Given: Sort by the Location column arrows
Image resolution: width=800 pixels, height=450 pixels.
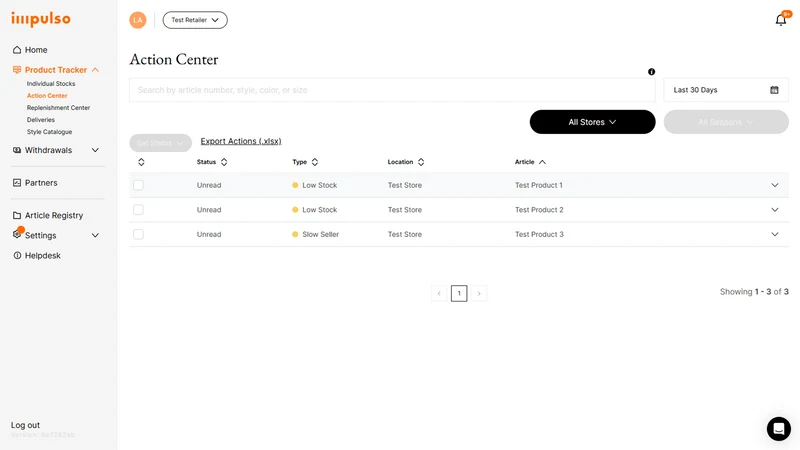Looking at the screenshot, I should [x=421, y=162].
